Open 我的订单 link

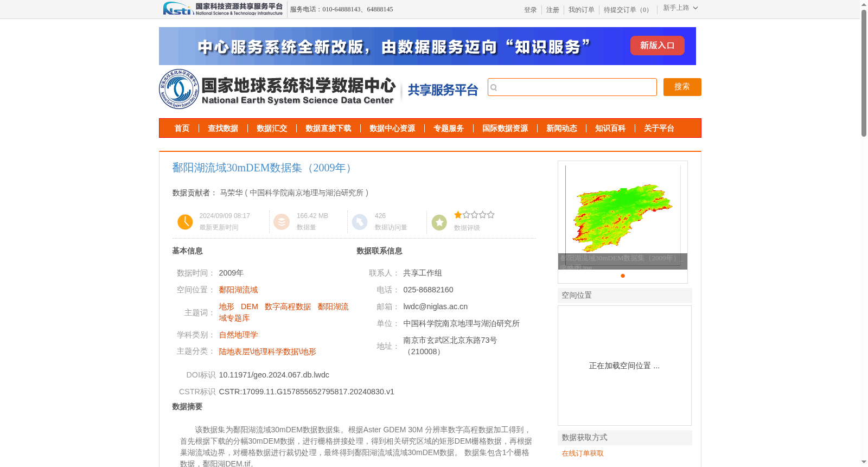pyautogui.click(x=581, y=10)
